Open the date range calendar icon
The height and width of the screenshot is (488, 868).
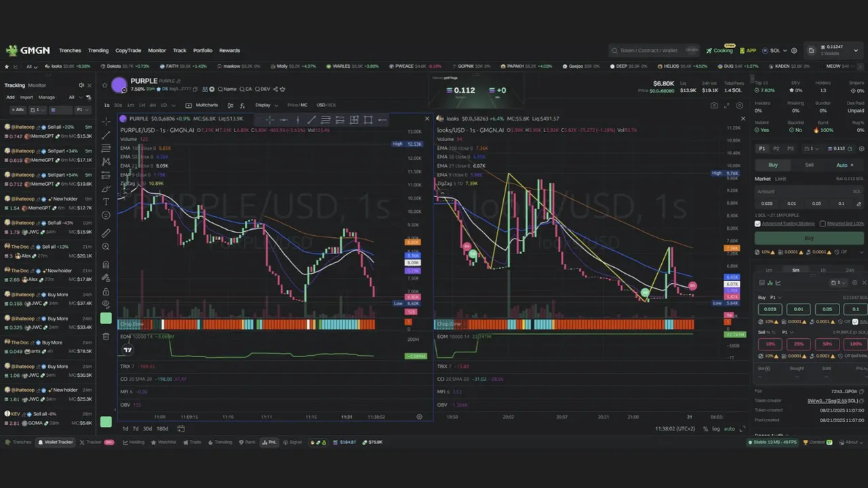click(x=181, y=428)
